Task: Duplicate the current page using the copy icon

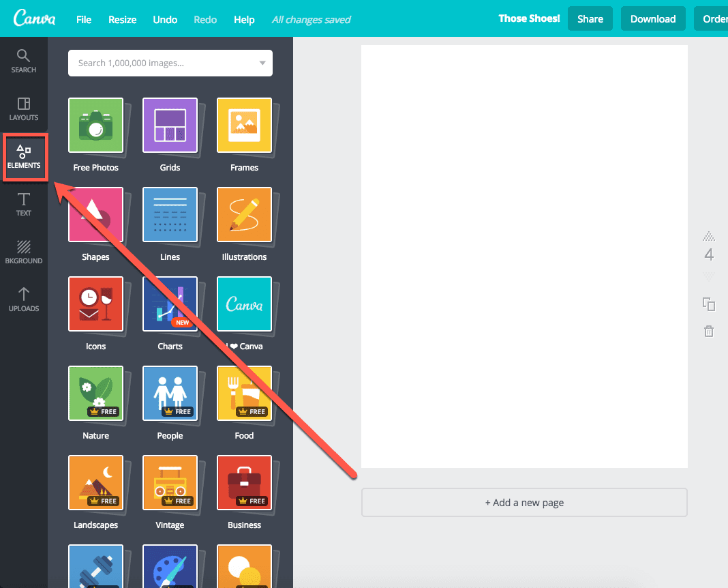Action: click(x=709, y=304)
